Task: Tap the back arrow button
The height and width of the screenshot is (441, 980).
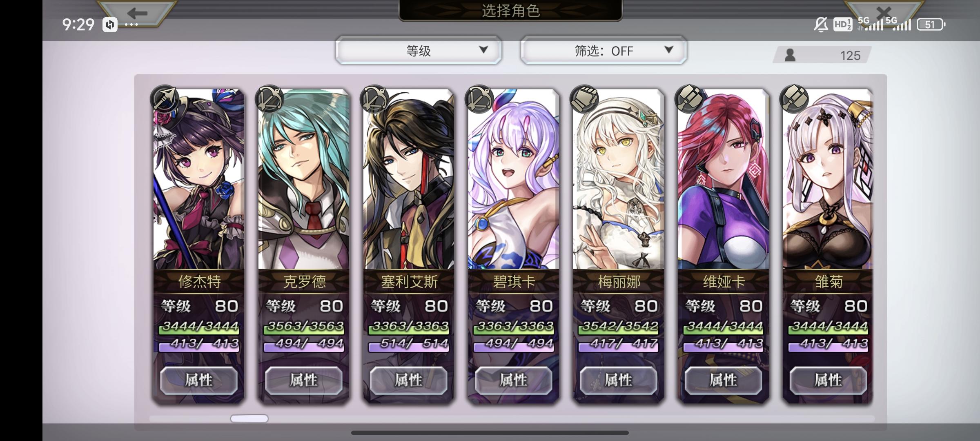Action: 137,13
